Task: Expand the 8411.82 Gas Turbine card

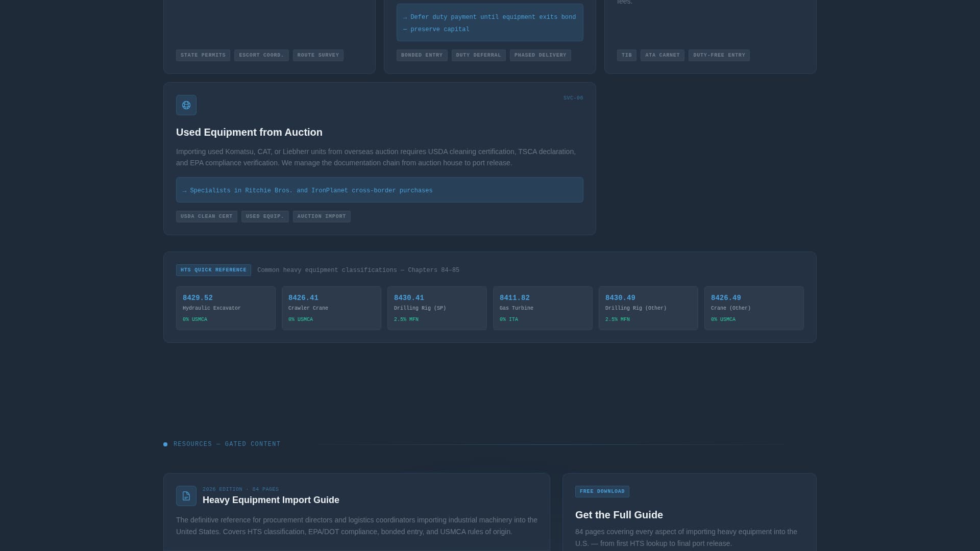Action: pos(542,308)
